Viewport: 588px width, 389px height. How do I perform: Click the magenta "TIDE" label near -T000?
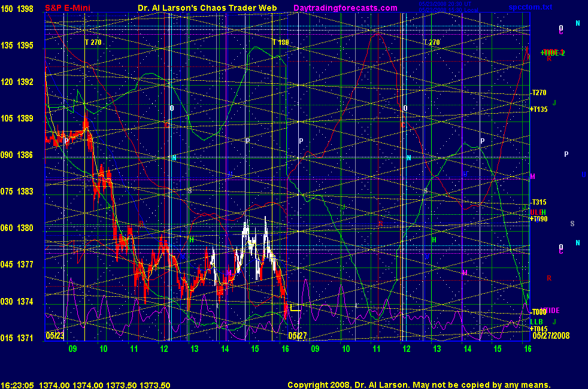click(x=551, y=310)
